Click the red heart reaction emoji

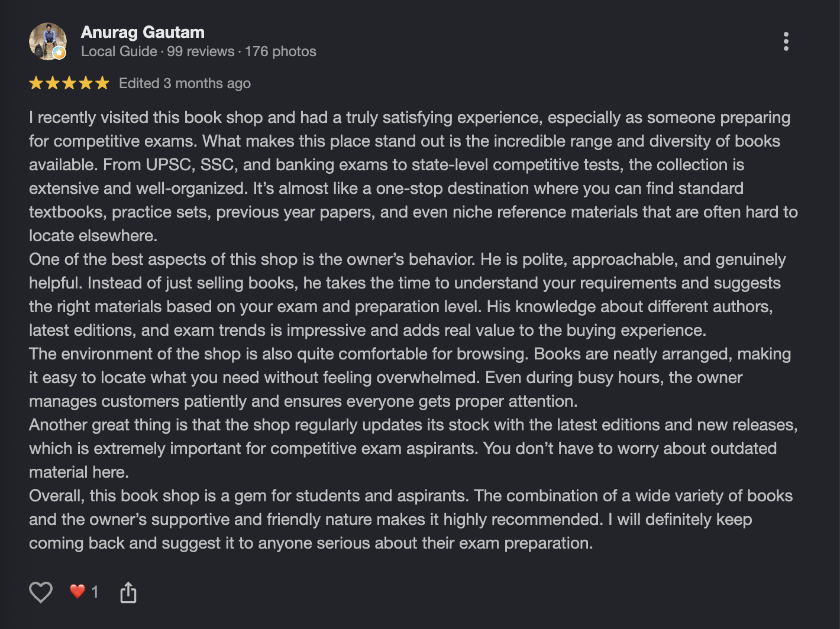[77, 591]
